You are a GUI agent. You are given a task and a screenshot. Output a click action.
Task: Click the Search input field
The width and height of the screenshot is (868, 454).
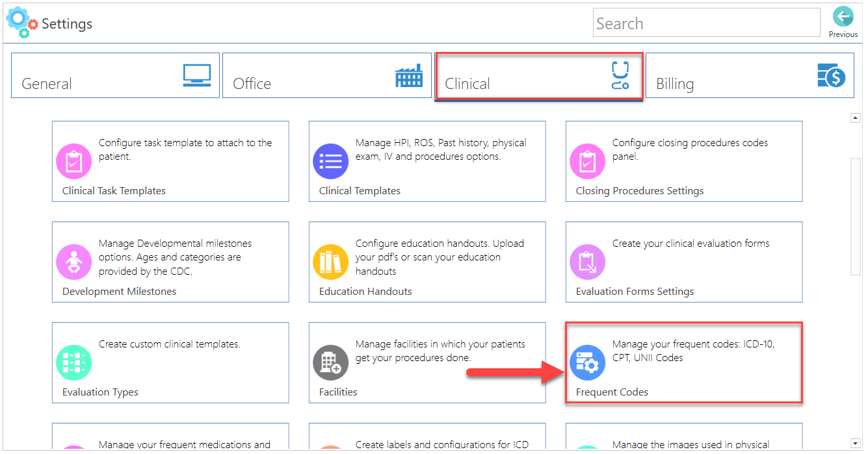click(707, 23)
